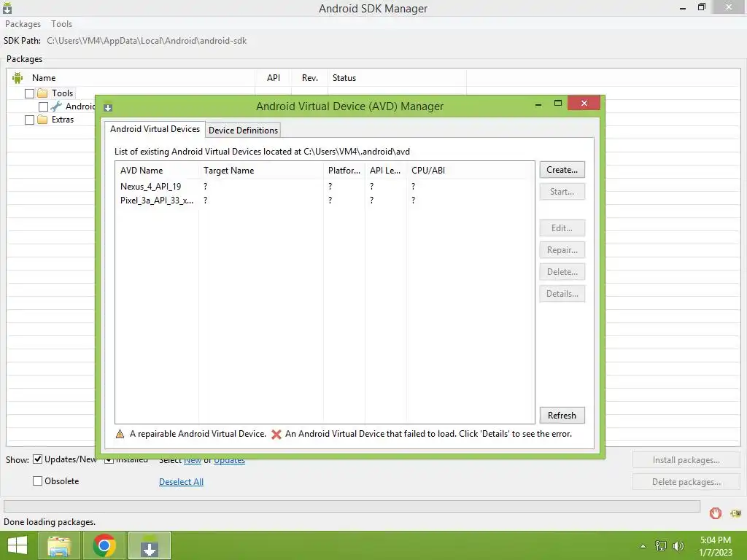Click the Extras folder icon
Viewport: 747px width, 560px height.
[42, 119]
